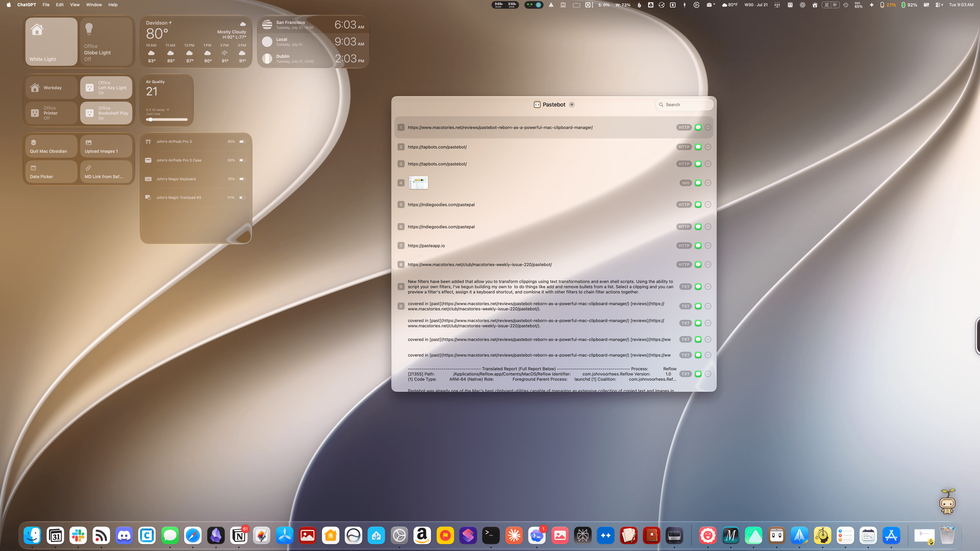Viewport: 980px width, 551px height.
Task: Open the Home icon in the menu bar
Action: [x=814, y=5]
